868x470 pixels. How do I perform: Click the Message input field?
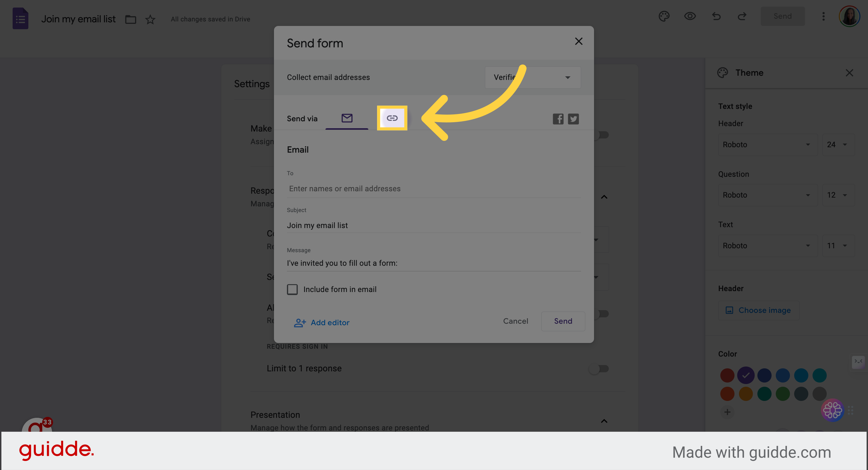434,263
